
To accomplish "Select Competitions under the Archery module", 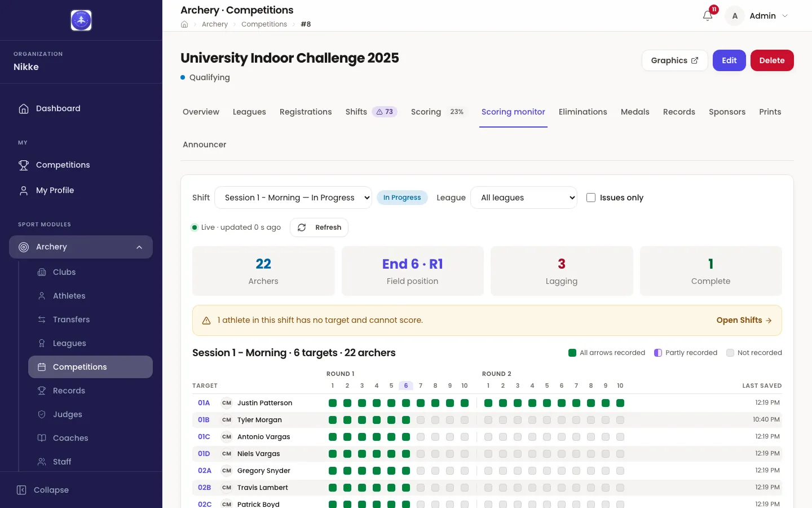I will [90, 367].
